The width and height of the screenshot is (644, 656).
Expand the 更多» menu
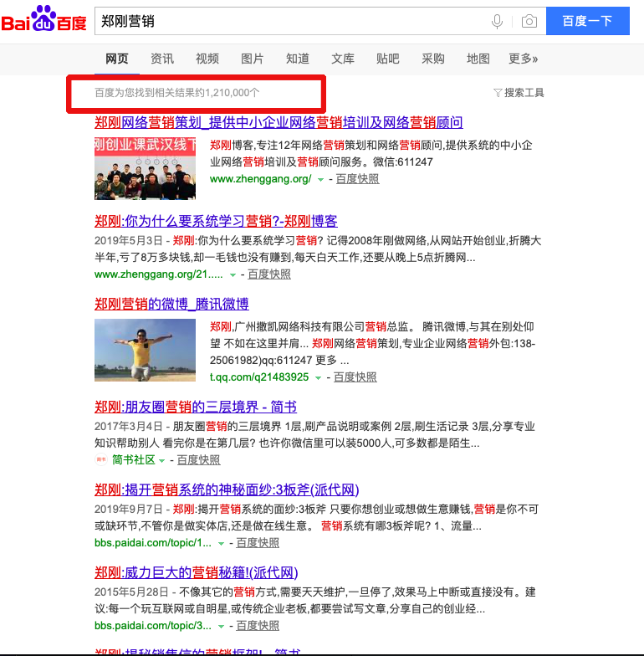524,59
